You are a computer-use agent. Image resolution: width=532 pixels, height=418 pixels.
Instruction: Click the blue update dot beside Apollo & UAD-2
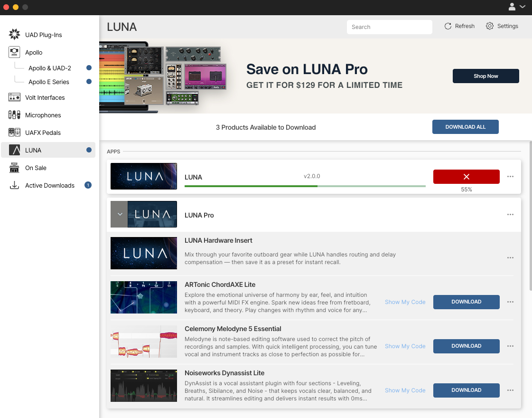89,67
